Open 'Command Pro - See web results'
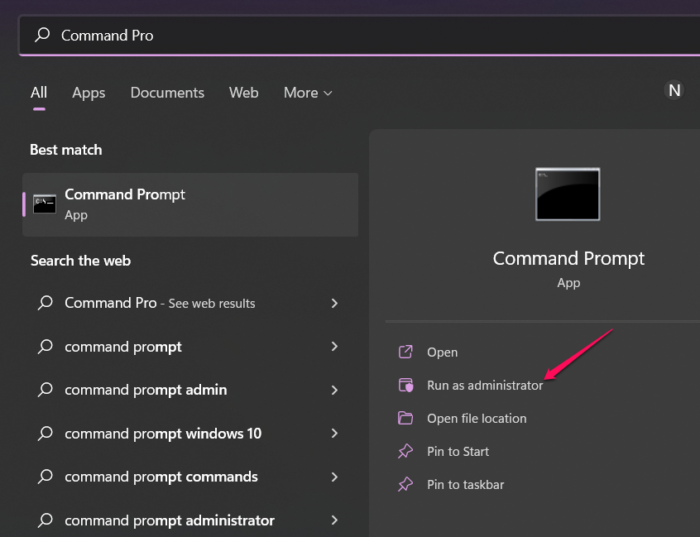This screenshot has width=700, height=537. [x=160, y=303]
